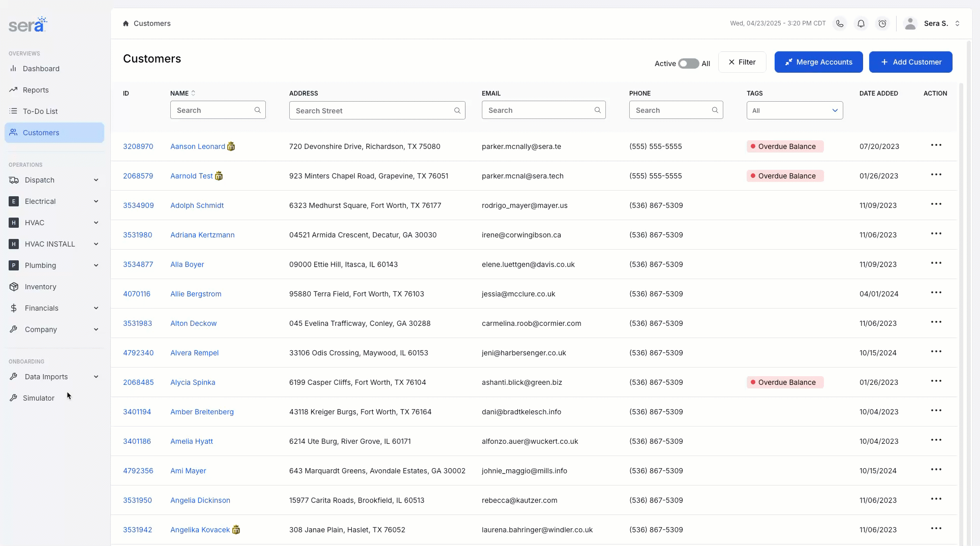The width and height of the screenshot is (980, 546).
Task: Click the membership badge next to Aarnold Test
Action: click(x=219, y=176)
